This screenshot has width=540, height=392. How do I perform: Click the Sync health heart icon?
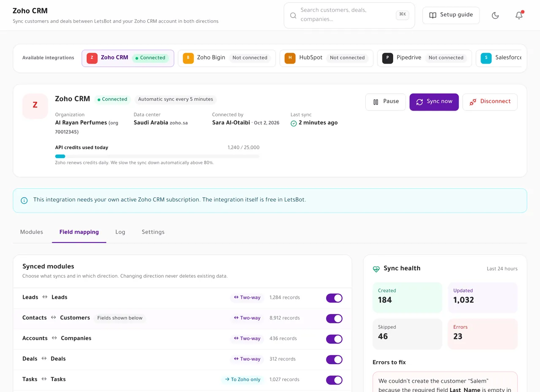[x=376, y=269]
